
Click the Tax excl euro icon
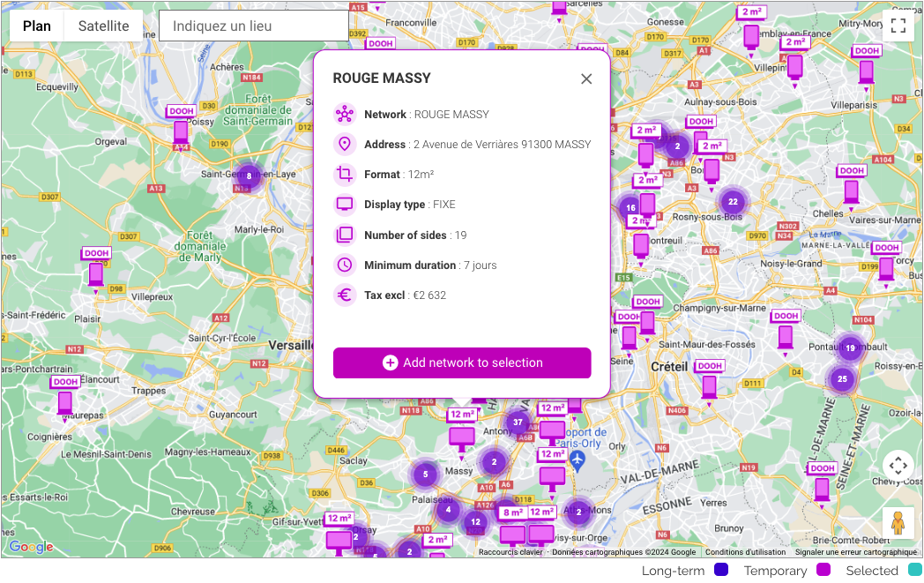click(345, 295)
